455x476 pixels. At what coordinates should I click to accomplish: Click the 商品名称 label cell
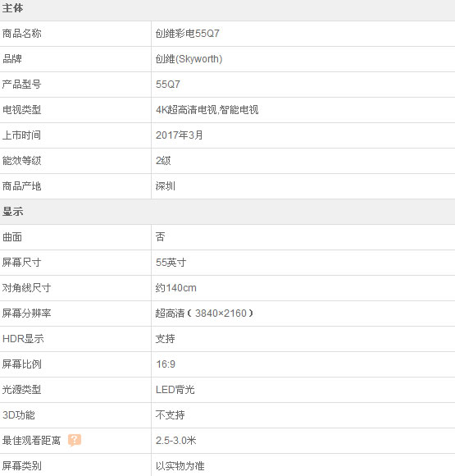pos(75,34)
